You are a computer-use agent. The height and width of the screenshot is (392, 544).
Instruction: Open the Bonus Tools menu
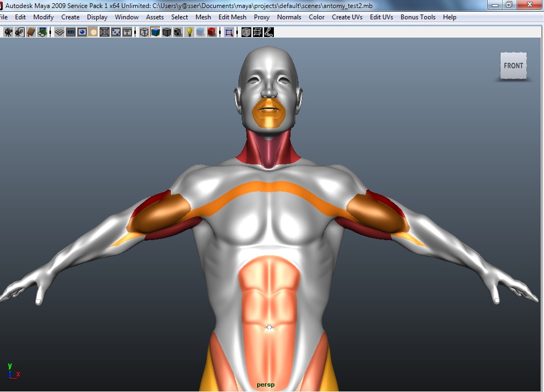click(x=418, y=17)
